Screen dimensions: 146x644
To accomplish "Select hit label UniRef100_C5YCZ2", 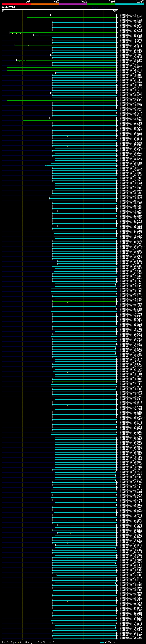I will [x=131, y=32].
